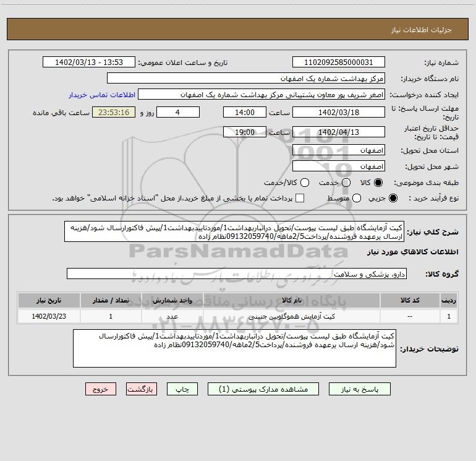This screenshot has width=476, height=461.
Task: Click the چاپ print button
Action: (x=182, y=389)
